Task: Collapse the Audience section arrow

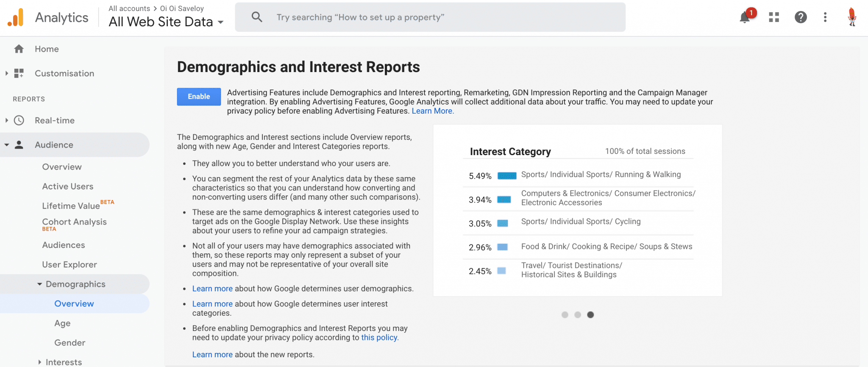Action: [x=6, y=145]
